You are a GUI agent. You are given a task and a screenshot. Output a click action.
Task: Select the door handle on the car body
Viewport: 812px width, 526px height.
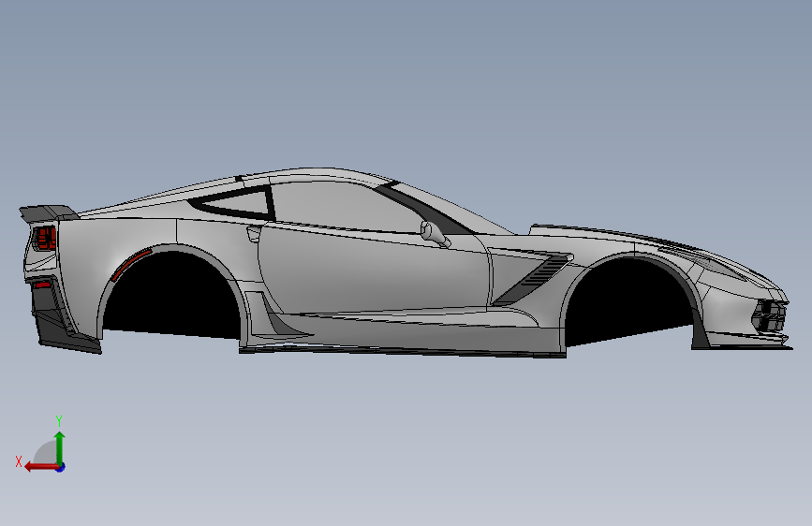(x=254, y=232)
